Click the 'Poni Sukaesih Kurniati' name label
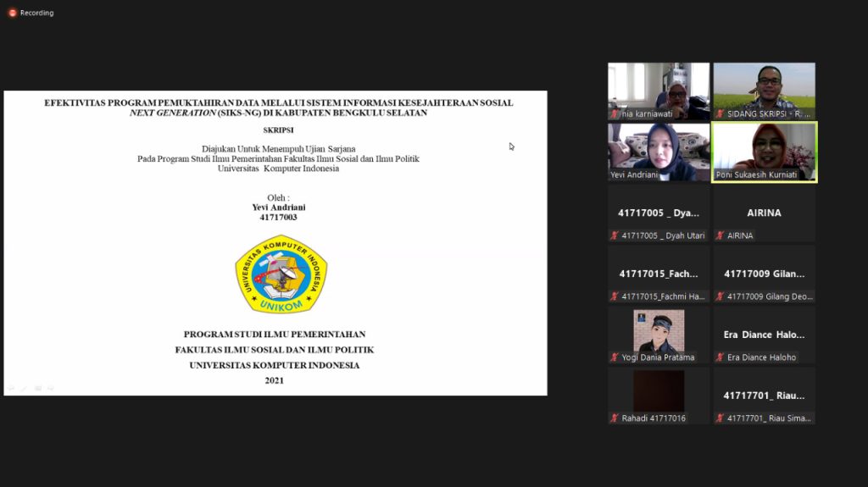 tap(756, 174)
